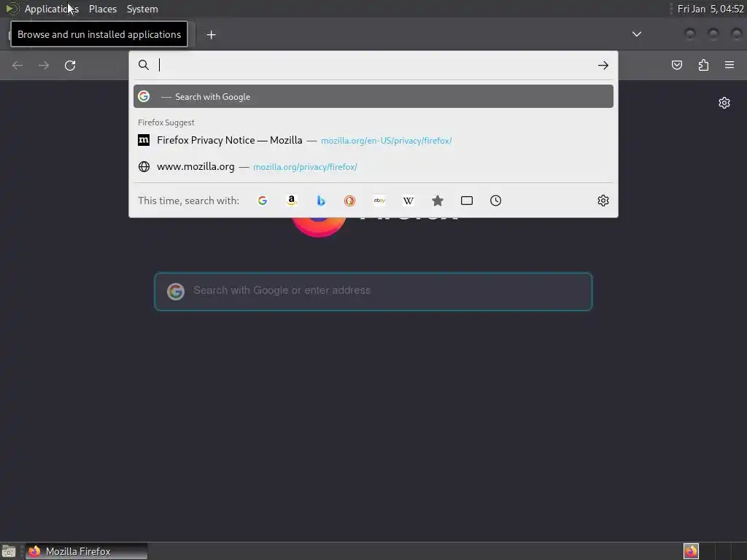The width and height of the screenshot is (747, 560).
Task: Search with the Bing engine icon
Action: coord(321,201)
